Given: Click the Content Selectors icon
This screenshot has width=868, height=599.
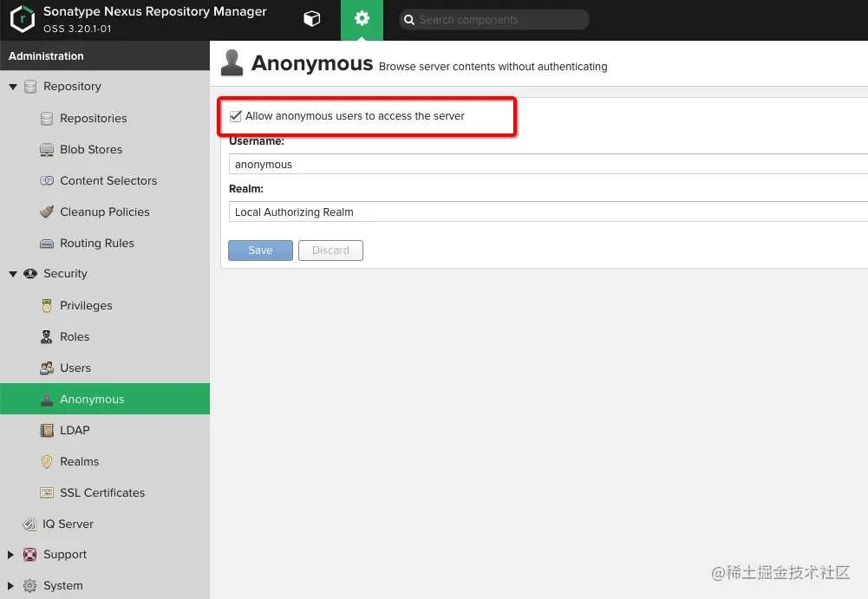Looking at the screenshot, I should click(x=47, y=180).
